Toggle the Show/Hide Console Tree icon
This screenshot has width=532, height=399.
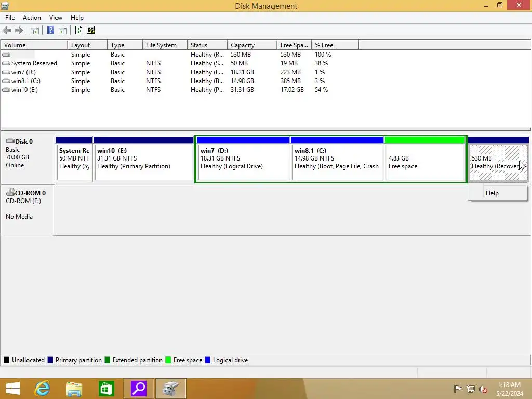click(x=35, y=31)
